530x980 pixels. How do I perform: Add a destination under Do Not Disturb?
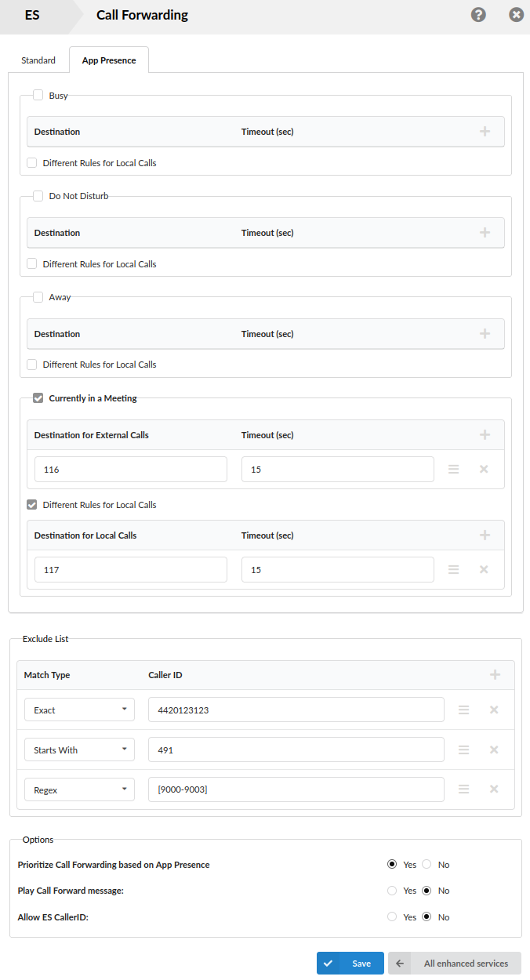(x=485, y=233)
